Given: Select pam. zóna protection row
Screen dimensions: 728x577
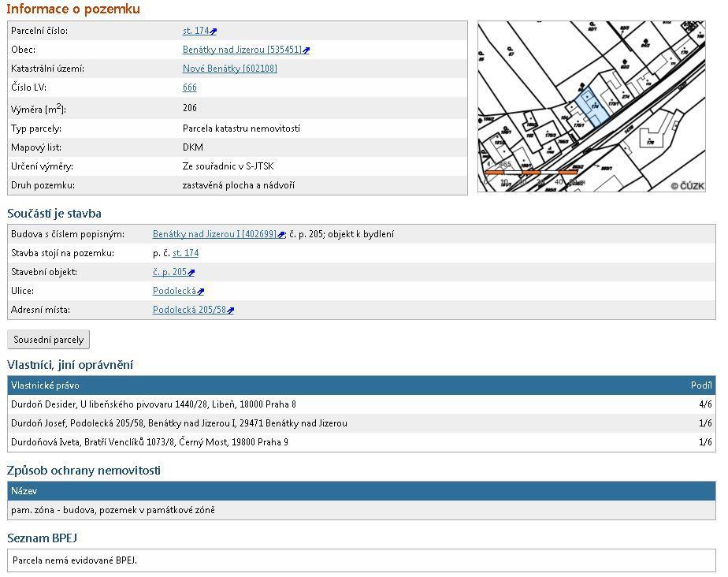Looking at the screenshot, I should (x=361, y=510).
